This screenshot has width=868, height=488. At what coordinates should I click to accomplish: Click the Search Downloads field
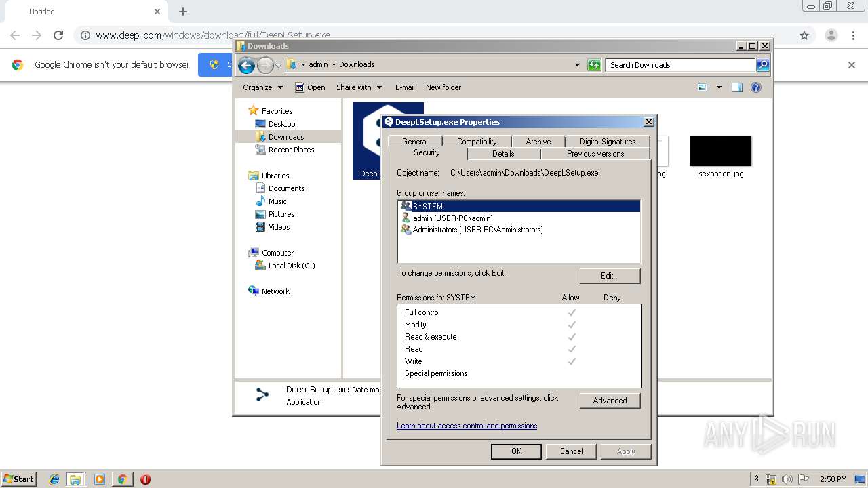pyautogui.click(x=680, y=65)
